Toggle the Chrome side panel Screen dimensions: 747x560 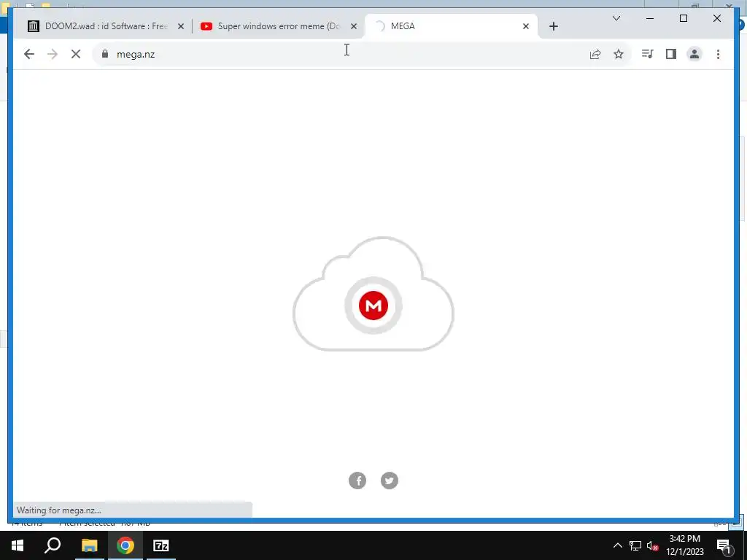point(671,54)
